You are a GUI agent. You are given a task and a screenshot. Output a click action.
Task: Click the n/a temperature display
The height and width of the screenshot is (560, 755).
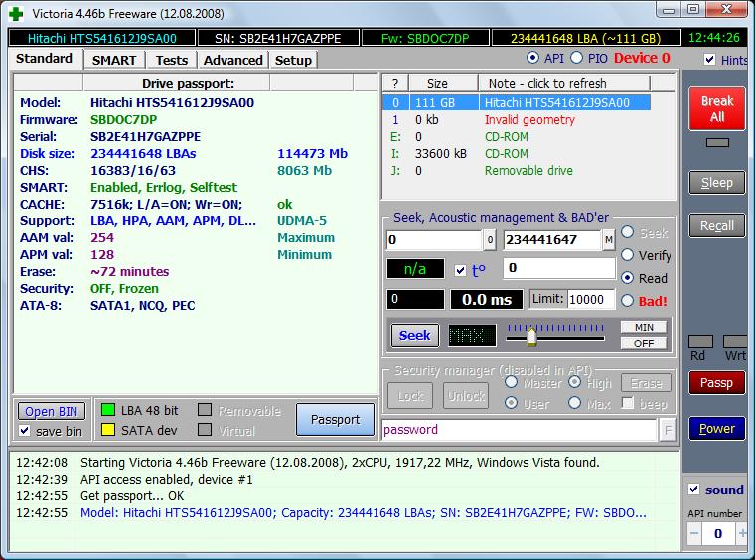[x=415, y=269]
